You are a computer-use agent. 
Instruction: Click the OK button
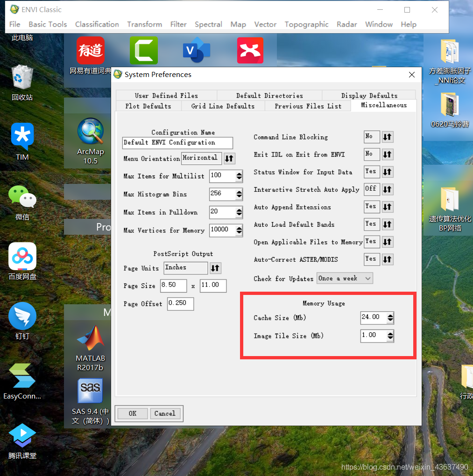(133, 413)
